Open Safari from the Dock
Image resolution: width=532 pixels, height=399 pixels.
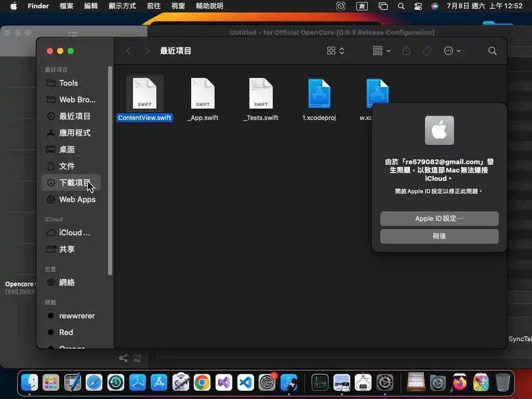[x=94, y=382]
